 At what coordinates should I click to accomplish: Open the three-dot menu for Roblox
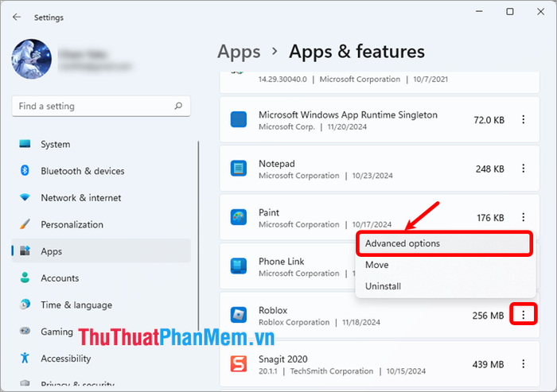click(524, 315)
